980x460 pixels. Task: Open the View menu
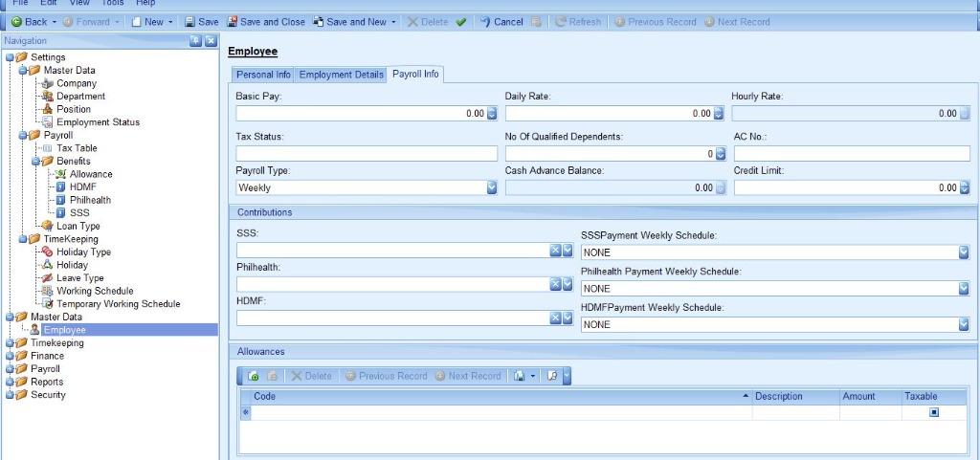point(79,3)
